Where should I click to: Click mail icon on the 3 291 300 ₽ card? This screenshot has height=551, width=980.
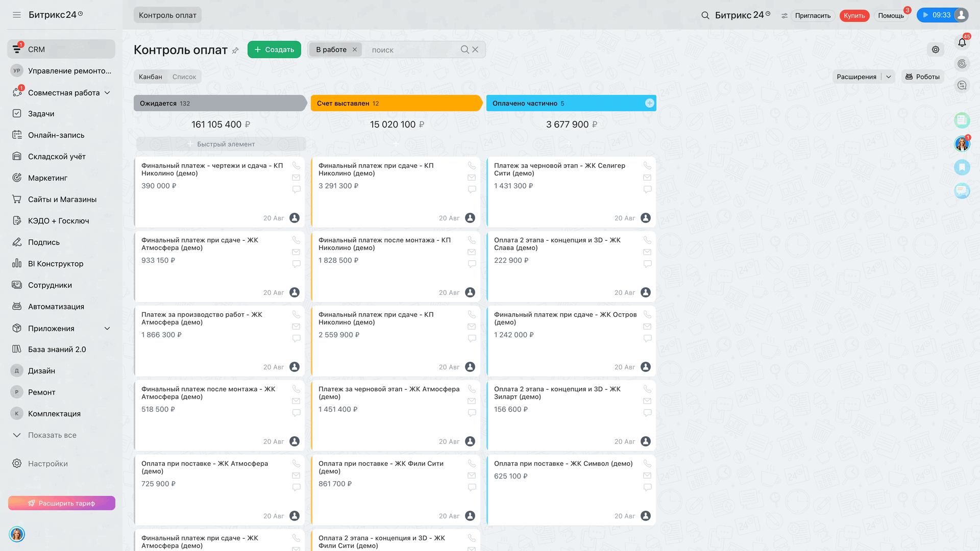click(472, 178)
